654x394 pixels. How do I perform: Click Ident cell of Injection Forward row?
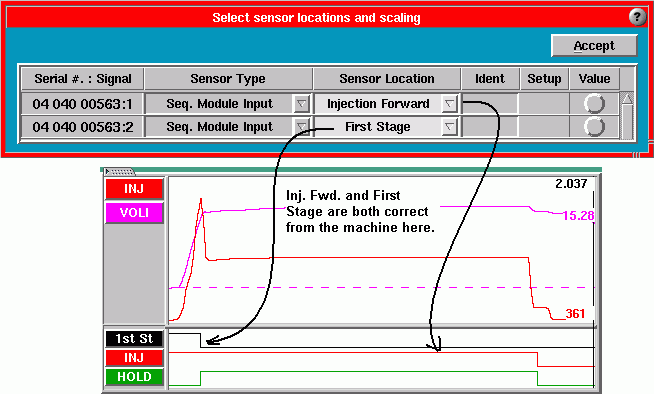tap(490, 104)
